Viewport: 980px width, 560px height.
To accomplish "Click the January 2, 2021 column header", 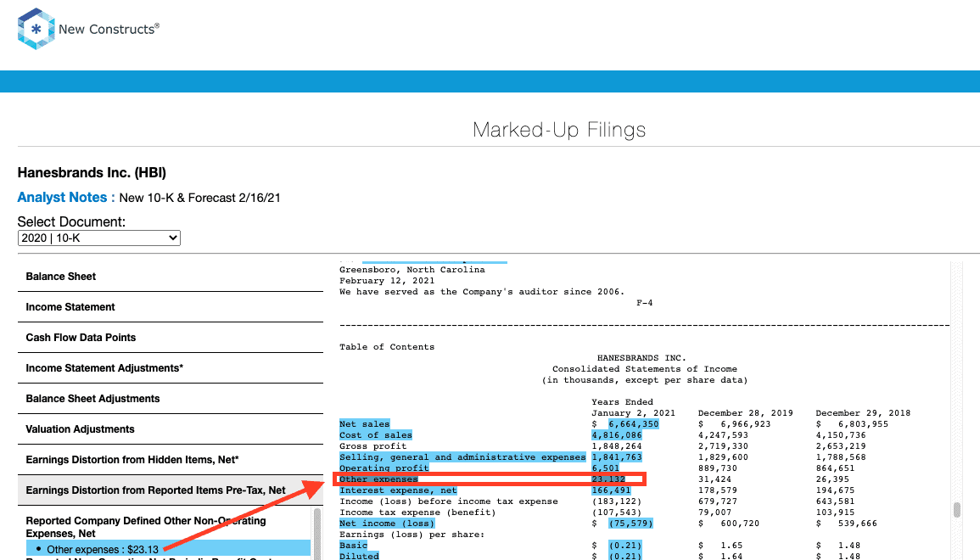I will (x=633, y=413).
